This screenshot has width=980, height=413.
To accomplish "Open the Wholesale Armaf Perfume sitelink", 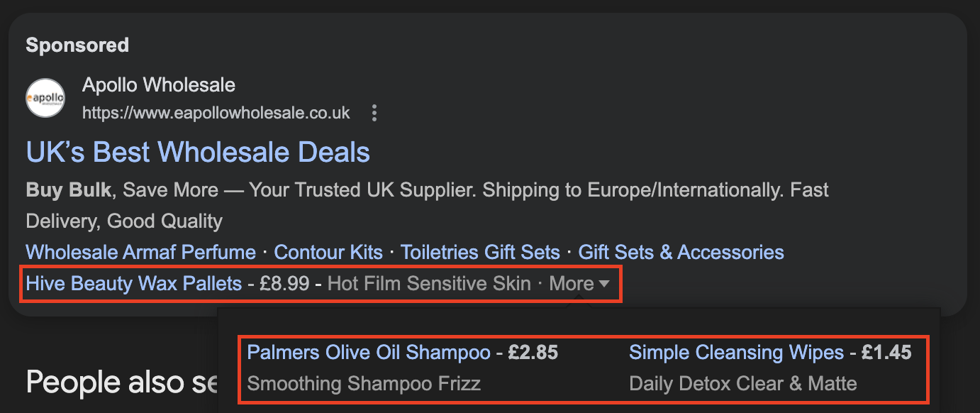I will 141,252.
